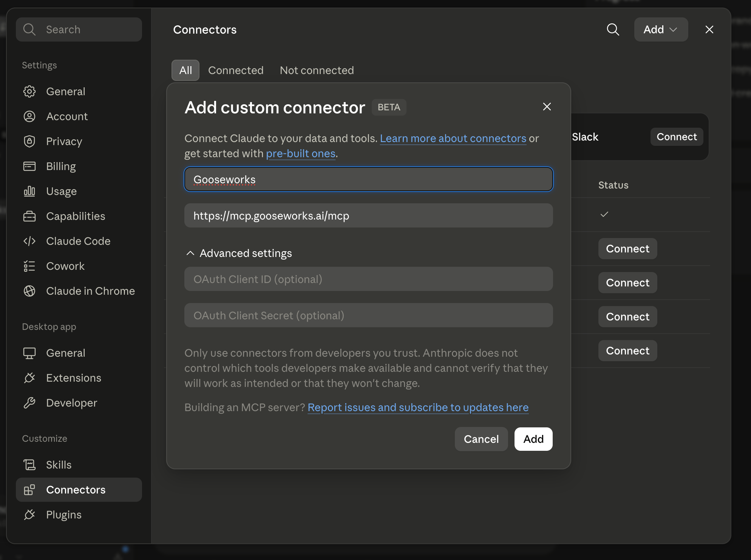Click the Claude in Chrome globe icon
Screen dimensions: 751x560
[29, 291]
